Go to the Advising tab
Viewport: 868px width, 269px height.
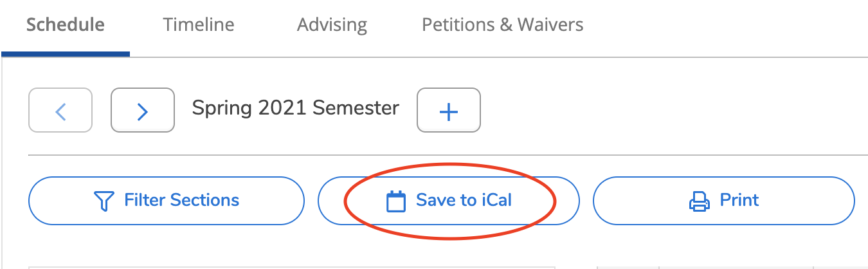(x=332, y=25)
